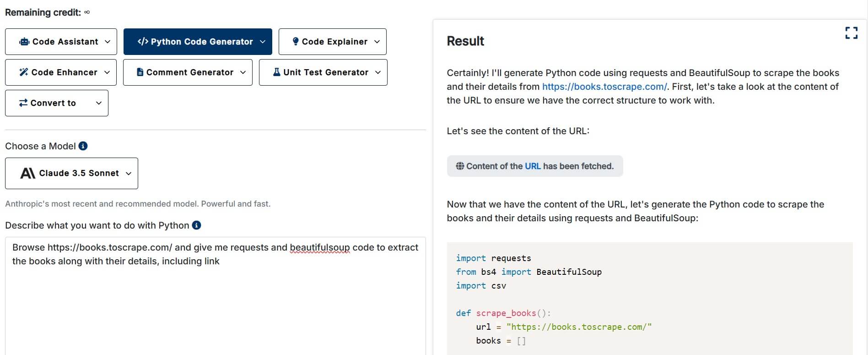
Task: Click the Code Enhancer magic wand icon
Action: pos(24,72)
